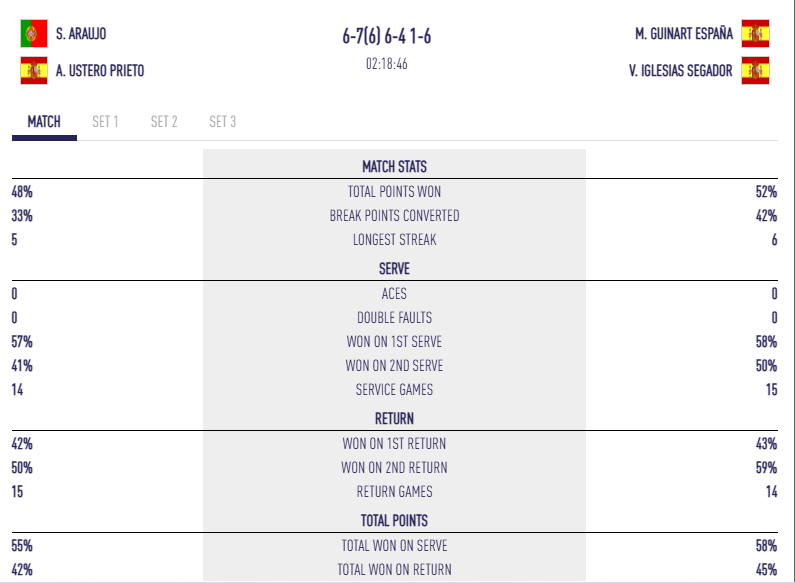Click the Spain flag beside A. Ustero Prieto
Image resolution: width=795 pixels, height=583 pixels.
coord(34,71)
